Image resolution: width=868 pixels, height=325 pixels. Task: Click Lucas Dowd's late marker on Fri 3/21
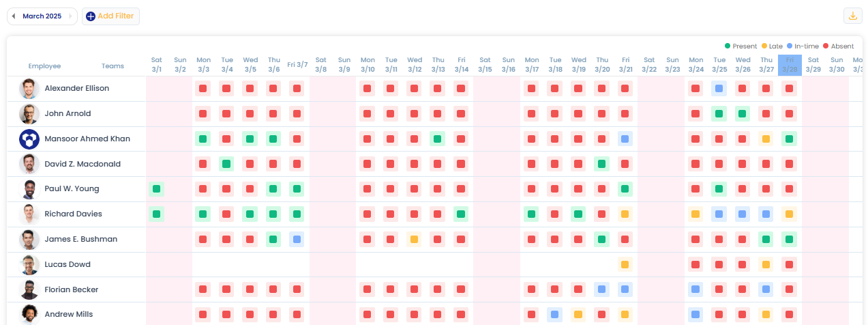[x=625, y=264]
